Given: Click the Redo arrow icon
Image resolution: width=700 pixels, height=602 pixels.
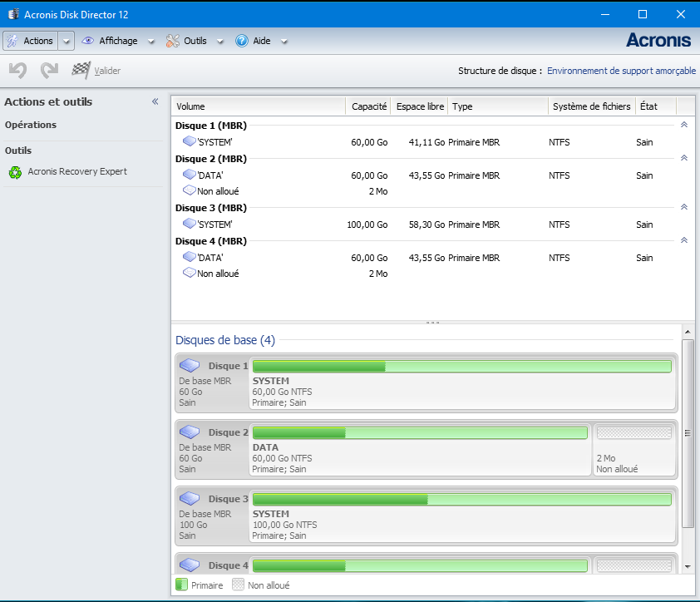Looking at the screenshot, I should 49,70.
